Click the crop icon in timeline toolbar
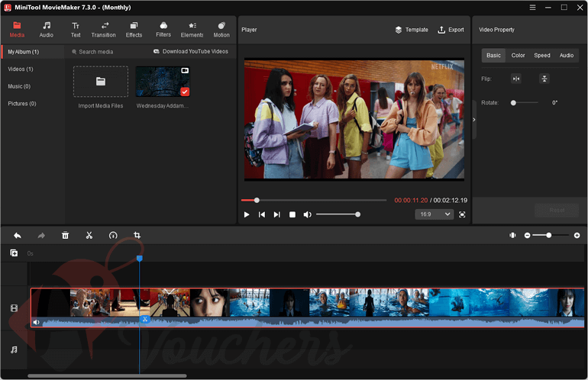This screenshot has width=588, height=380. 137,236
